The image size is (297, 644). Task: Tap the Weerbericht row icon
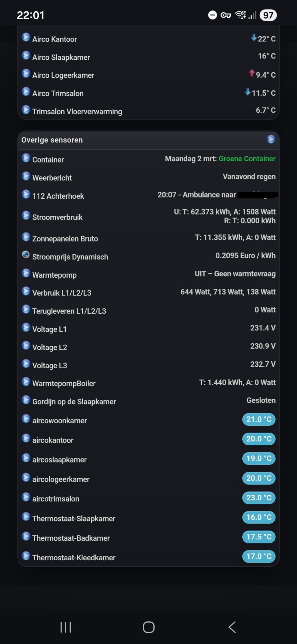coord(26,176)
